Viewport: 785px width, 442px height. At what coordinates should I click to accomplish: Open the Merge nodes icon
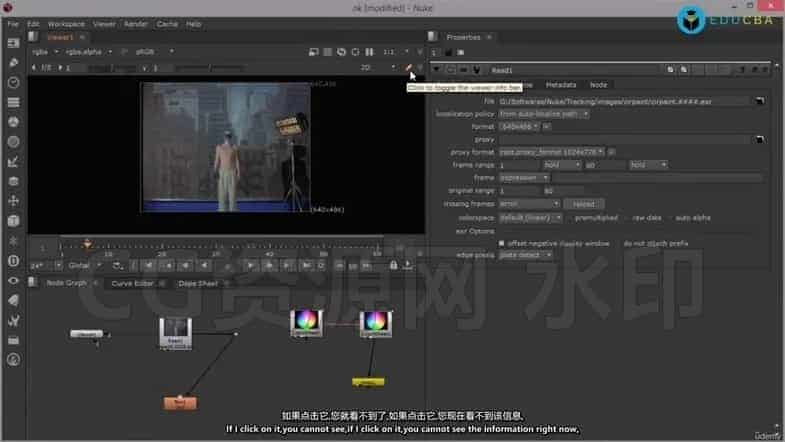click(14, 181)
